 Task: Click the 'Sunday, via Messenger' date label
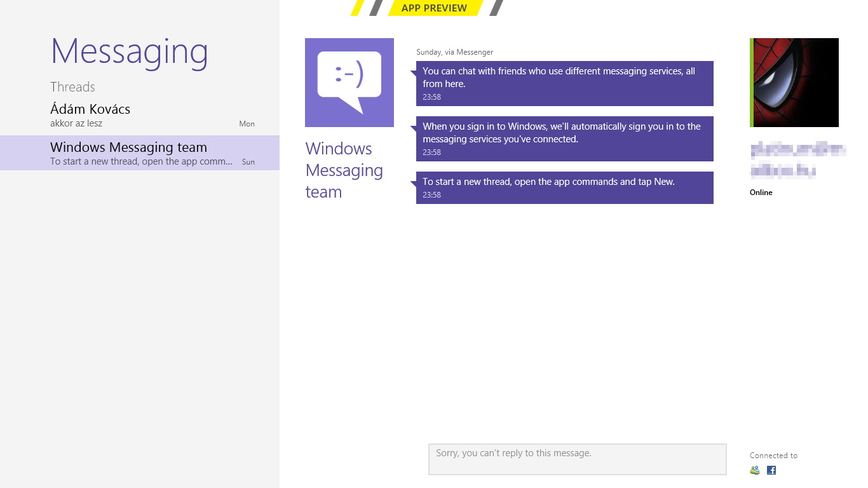tap(455, 52)
